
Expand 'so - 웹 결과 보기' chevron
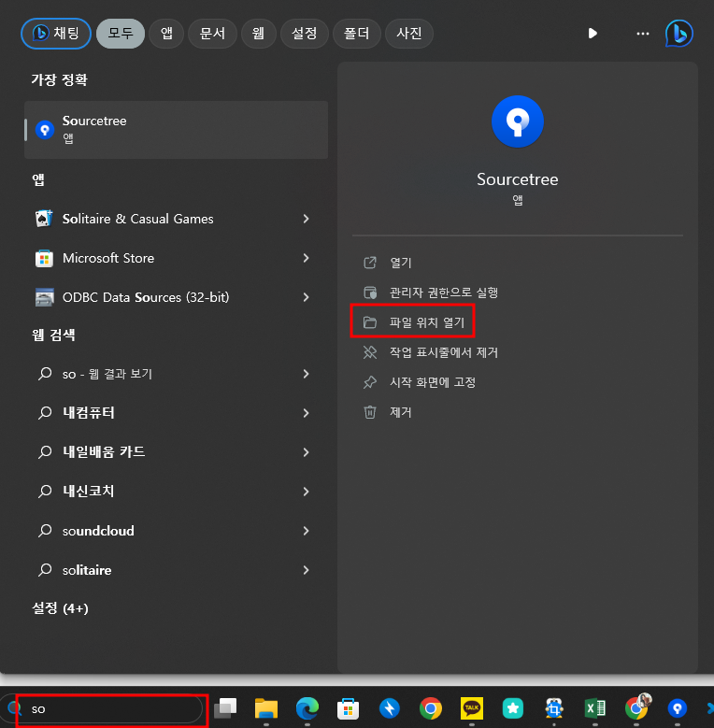coord(306,374)
